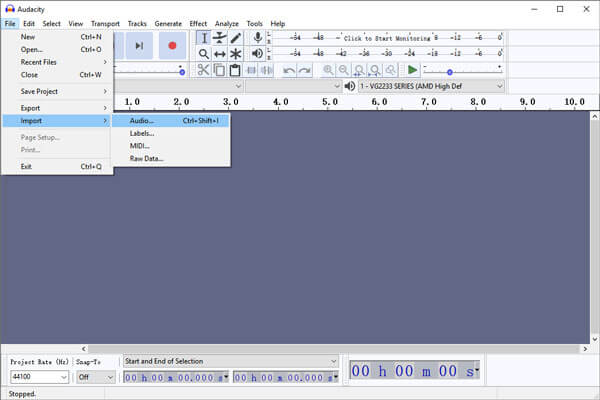Open the recording channels dropdown

pyautogui.click(x=293, y=86)
